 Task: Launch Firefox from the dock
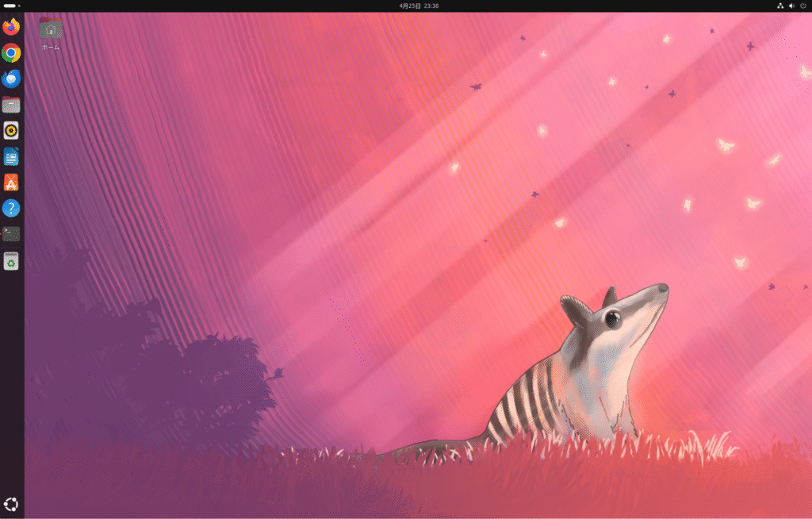(11, 28)
